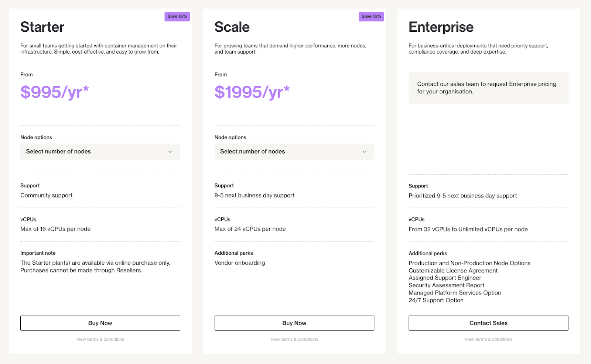Click chevron arrow in Starter node selector
591x364 pixels.
pos(170,152)
